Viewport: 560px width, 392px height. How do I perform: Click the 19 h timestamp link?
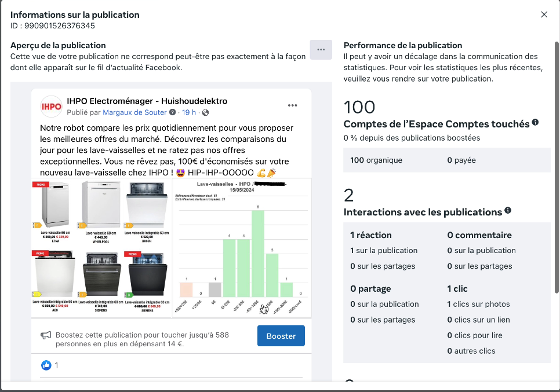pos(189,112)
